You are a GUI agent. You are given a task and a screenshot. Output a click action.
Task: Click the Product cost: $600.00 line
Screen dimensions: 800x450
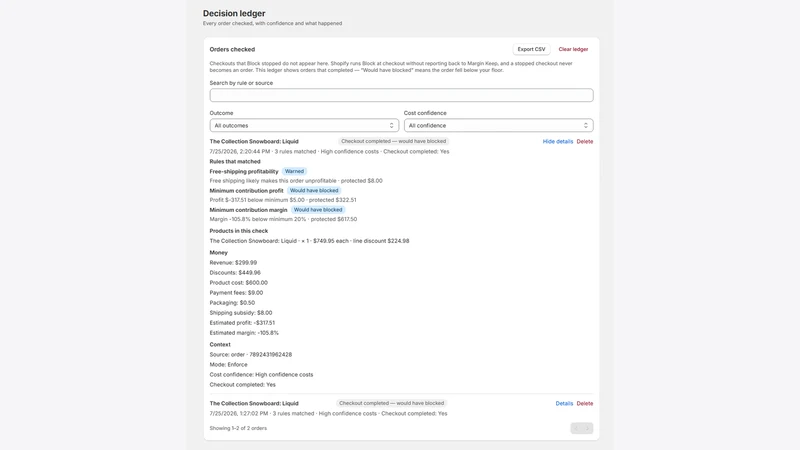(x=239, y=283)
